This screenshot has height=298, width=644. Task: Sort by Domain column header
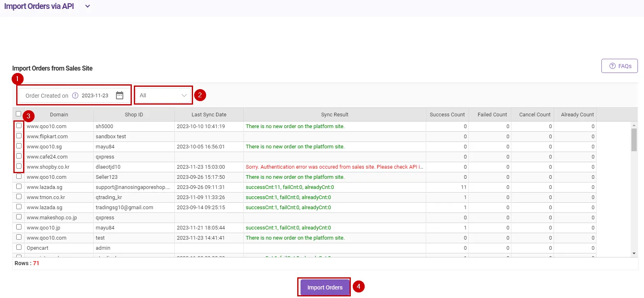point(59,115)
